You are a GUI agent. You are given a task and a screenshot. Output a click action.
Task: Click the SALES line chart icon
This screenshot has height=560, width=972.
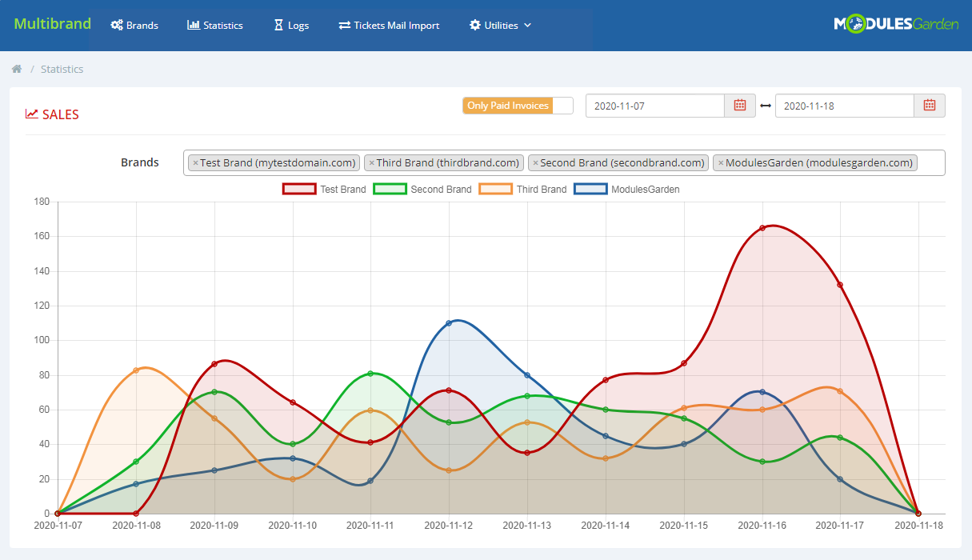click(x=30, y=114)
